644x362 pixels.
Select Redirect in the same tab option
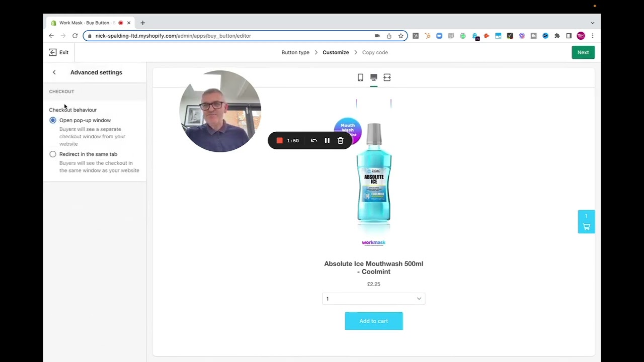click(53, 154)
